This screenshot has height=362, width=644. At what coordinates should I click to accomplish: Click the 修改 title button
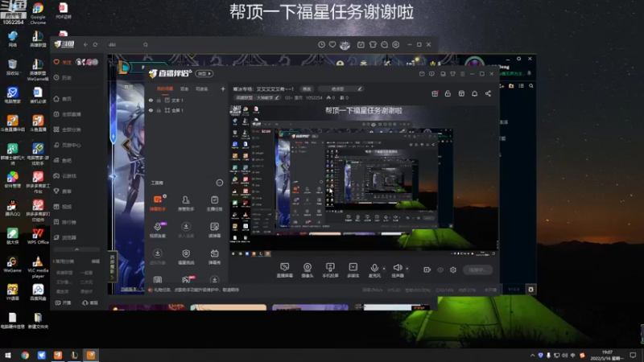pos(307,88)
